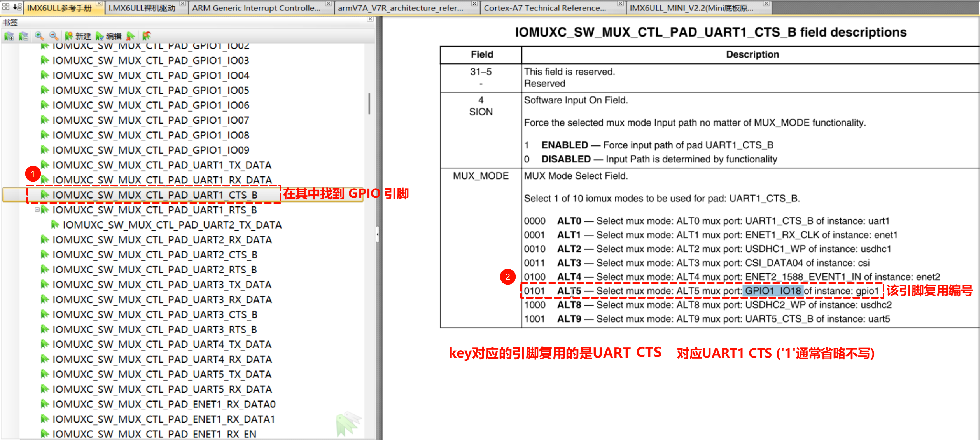Select bookmark PAD_UART2_RX_DATA

(162, 240)
